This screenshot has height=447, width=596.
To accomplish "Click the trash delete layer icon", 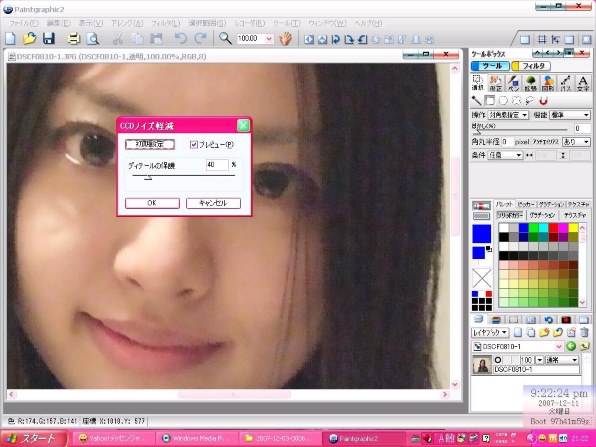I will (x=585, y=332).
